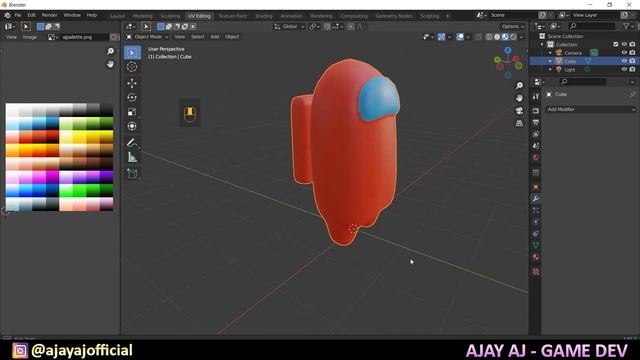Open the Render menu

49,15
